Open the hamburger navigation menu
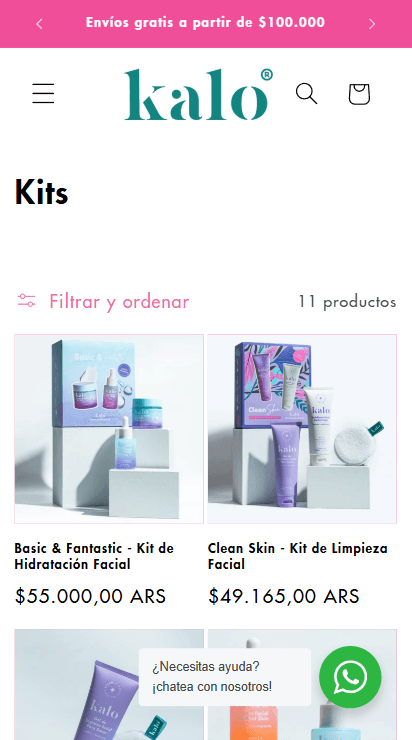 43,93
